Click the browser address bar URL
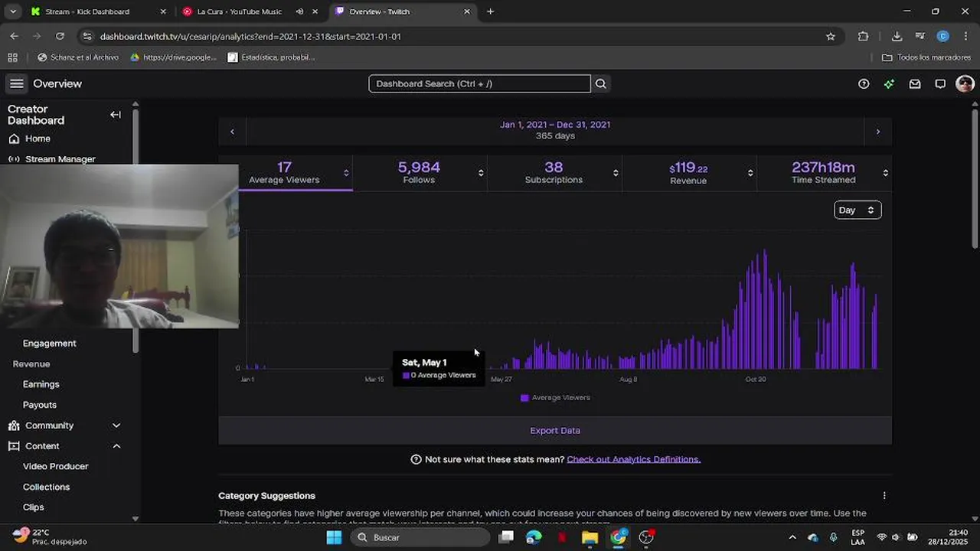 [x=250, y=36]
